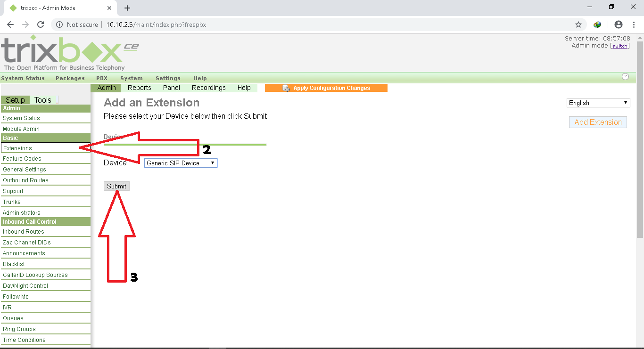
Task: Open Ring Groups in sidebar
Action: 45,329
